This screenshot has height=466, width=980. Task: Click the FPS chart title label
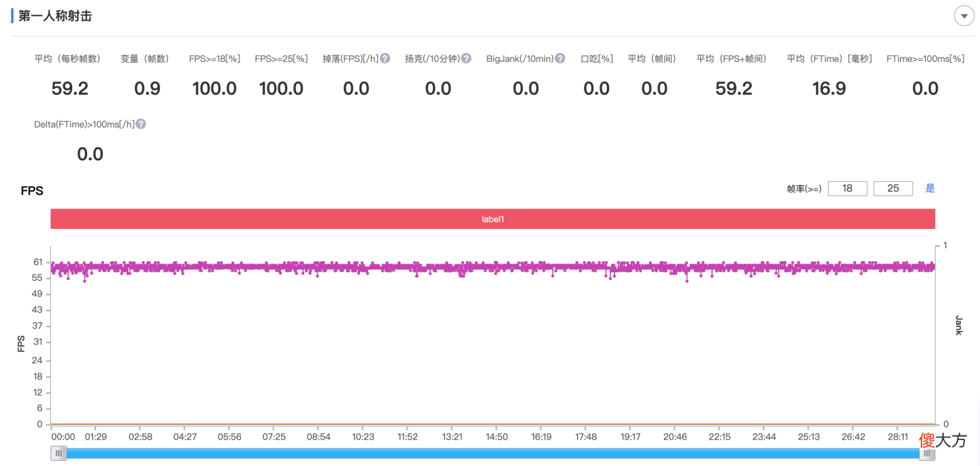click(x=32, y=191)
